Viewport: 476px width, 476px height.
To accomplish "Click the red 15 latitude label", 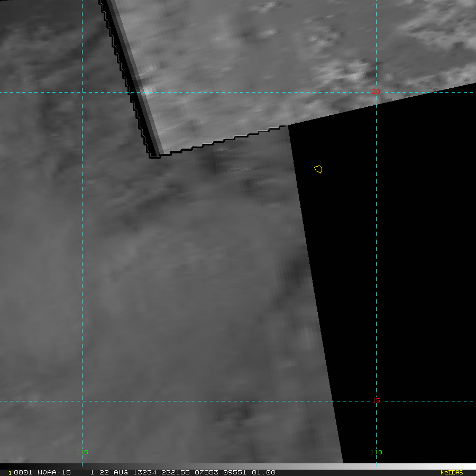I will pos(376,401).
